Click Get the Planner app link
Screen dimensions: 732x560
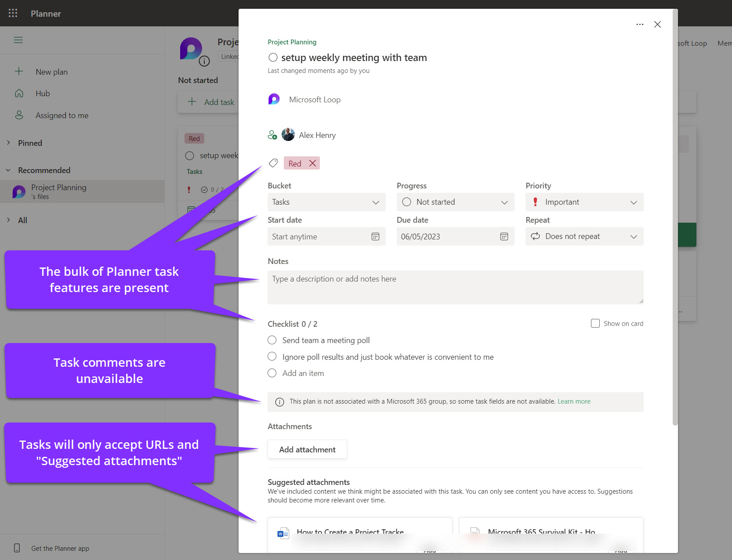(60, 549)
